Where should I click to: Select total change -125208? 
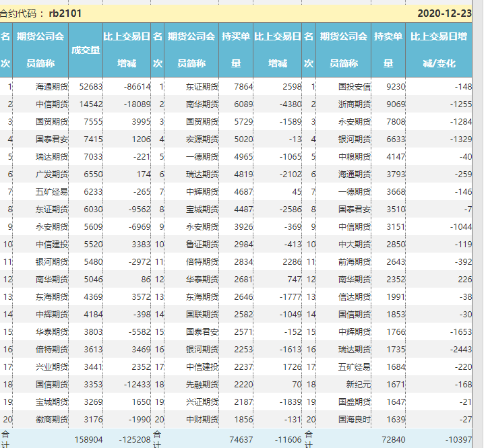pos(134,440)
